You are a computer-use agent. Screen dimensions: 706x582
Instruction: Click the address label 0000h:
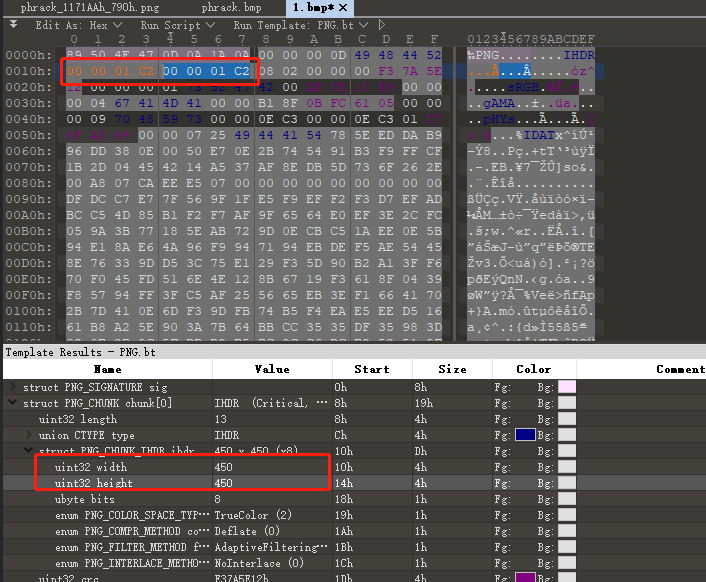(x=28, y=55)
